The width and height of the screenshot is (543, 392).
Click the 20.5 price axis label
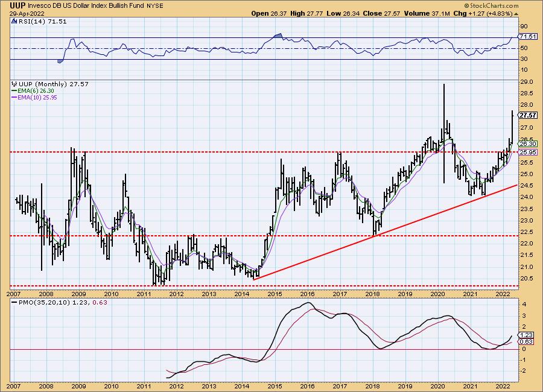click(x=526, y=279)
